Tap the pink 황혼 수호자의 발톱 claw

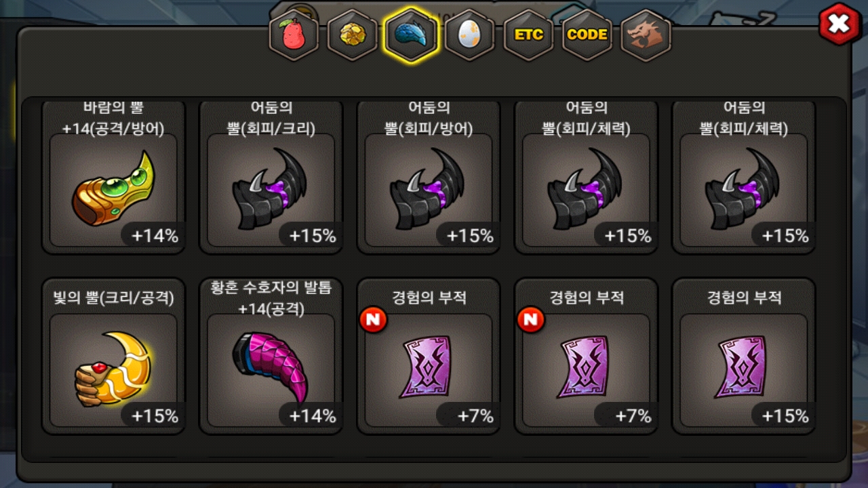tap(271, 357)
